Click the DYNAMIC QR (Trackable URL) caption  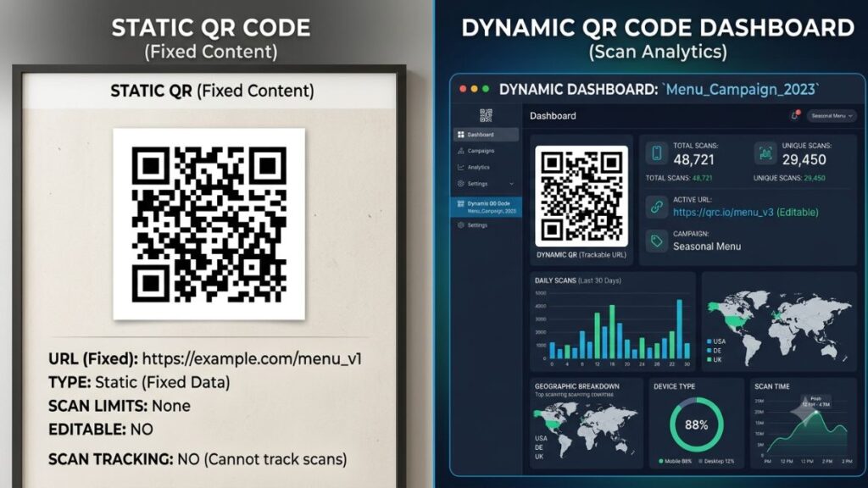(x=581, y=255)
